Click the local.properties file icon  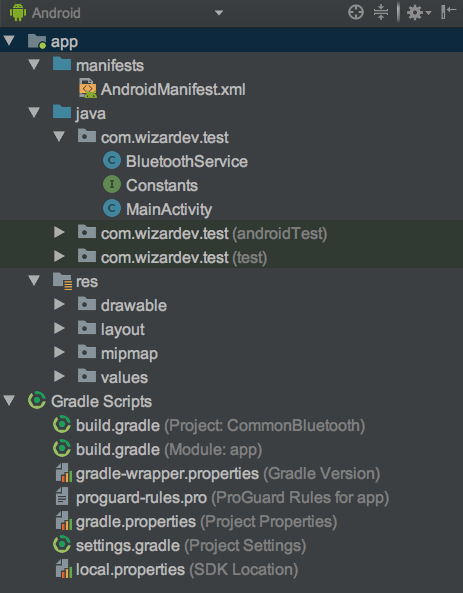[64, 569]
